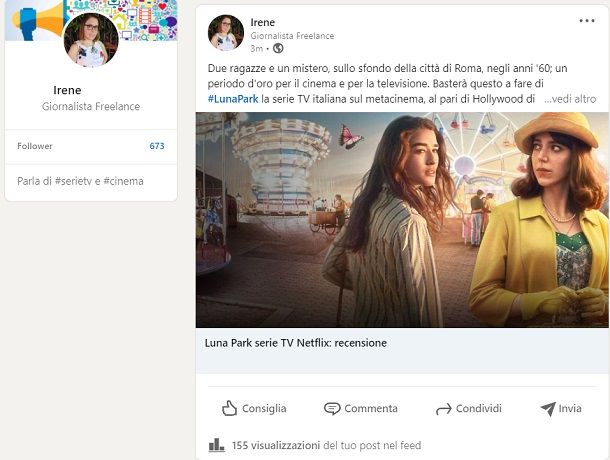Open the Luna Park article image
Screen dimensions: 610x460
[402, 220]
